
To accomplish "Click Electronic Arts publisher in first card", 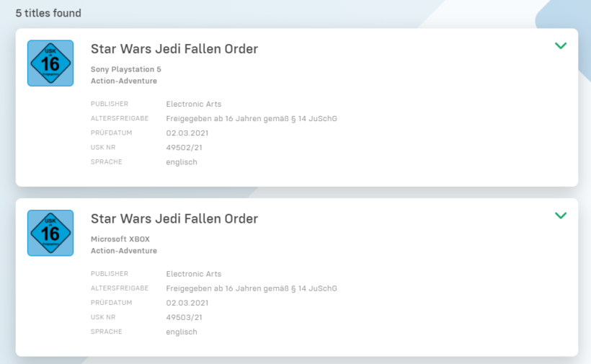I will tap(193, 104).
